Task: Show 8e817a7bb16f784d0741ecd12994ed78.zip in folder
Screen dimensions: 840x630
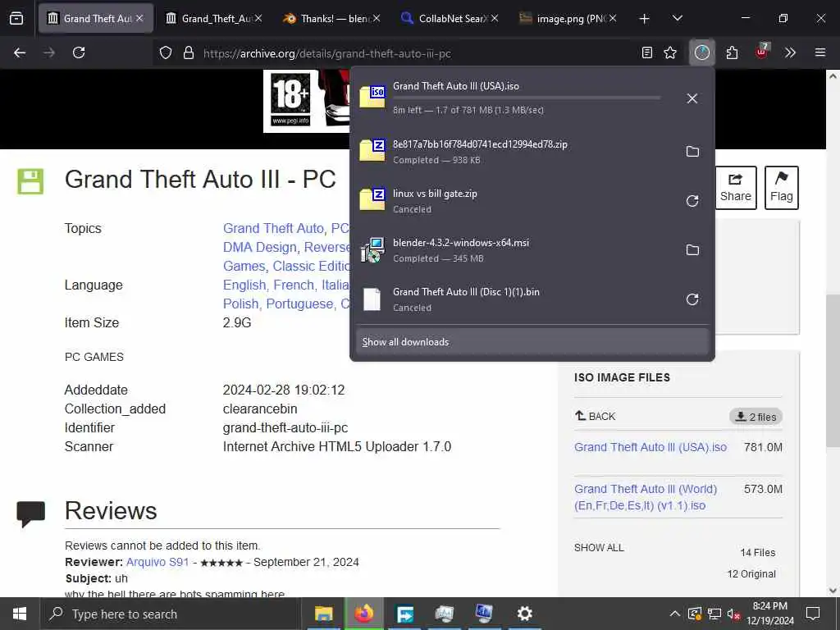Action: 692,152
